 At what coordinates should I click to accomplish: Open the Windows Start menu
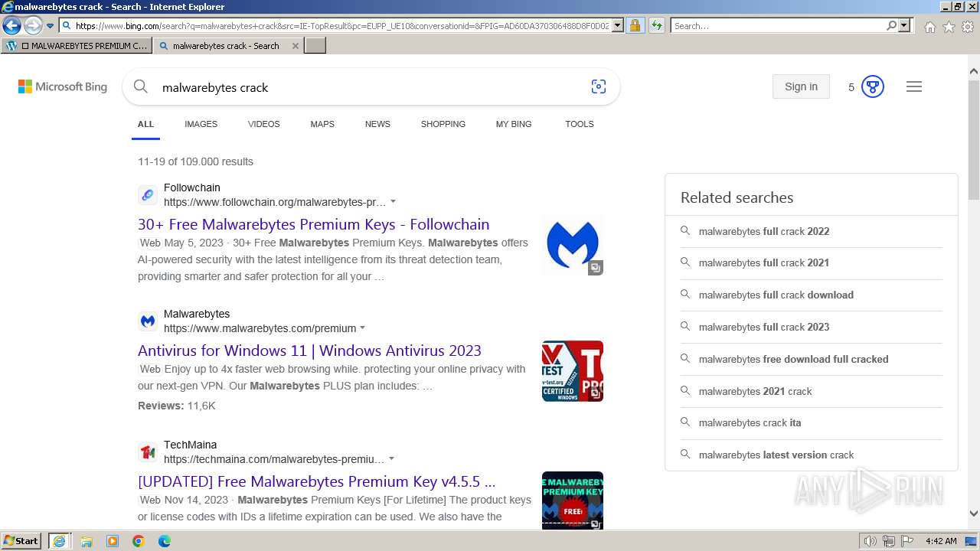click(21, 541)
